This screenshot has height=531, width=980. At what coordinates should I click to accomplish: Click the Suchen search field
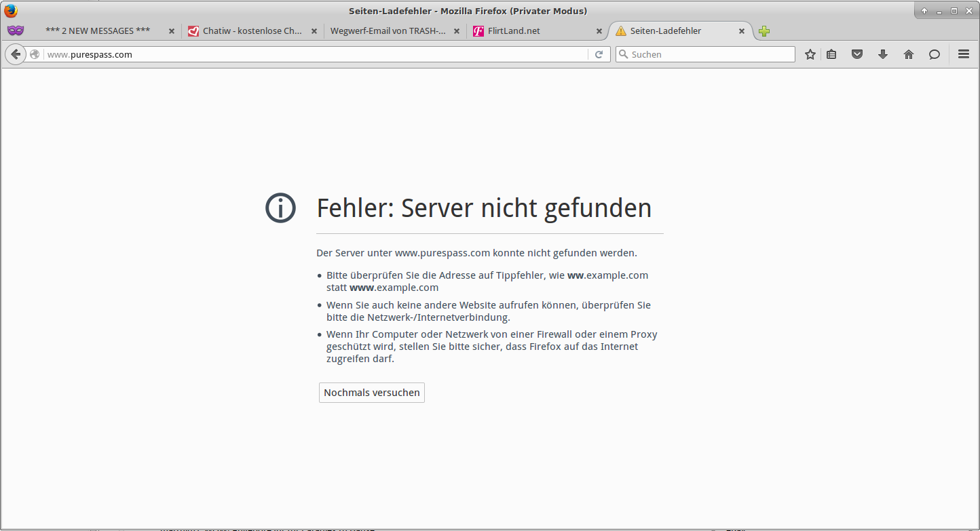[x=705, y=54]
